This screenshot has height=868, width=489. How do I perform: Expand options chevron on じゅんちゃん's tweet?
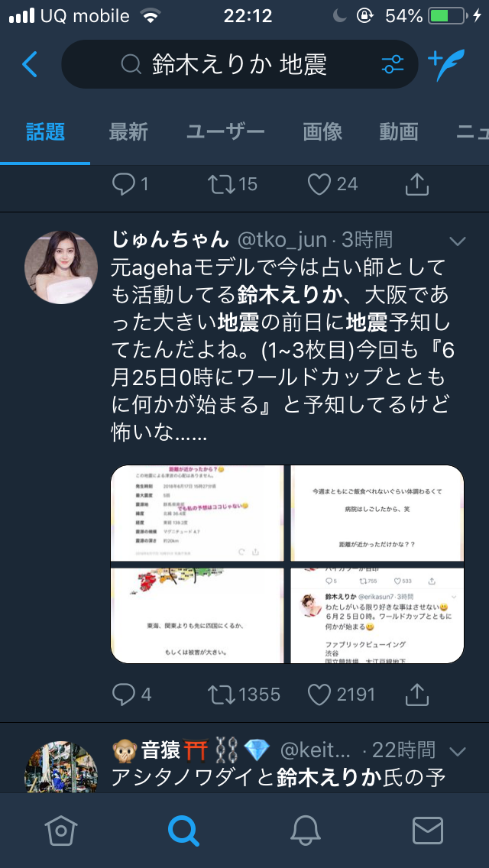458,241
